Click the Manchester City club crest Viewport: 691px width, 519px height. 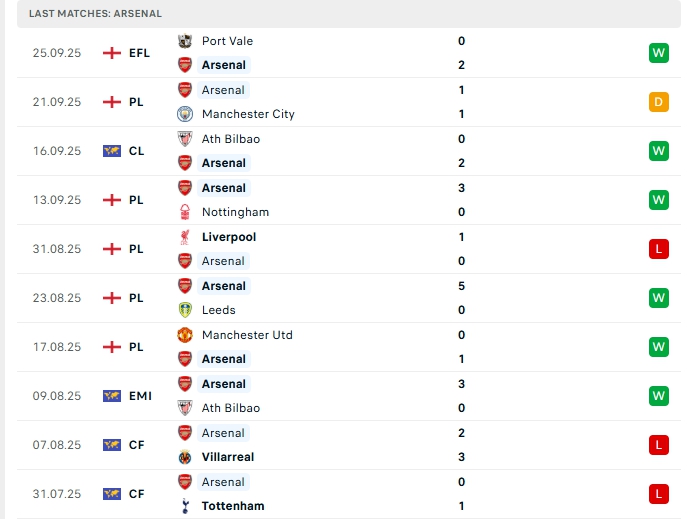(185, 114)
